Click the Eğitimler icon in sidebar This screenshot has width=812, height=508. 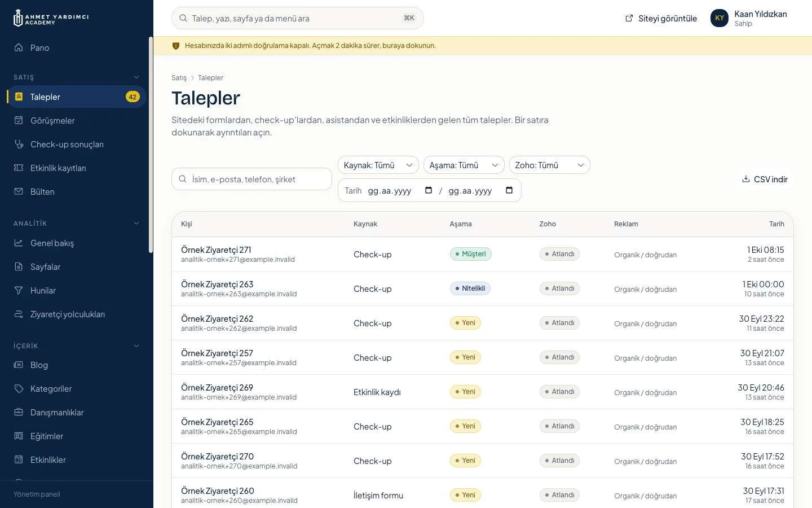pos(19,436)
